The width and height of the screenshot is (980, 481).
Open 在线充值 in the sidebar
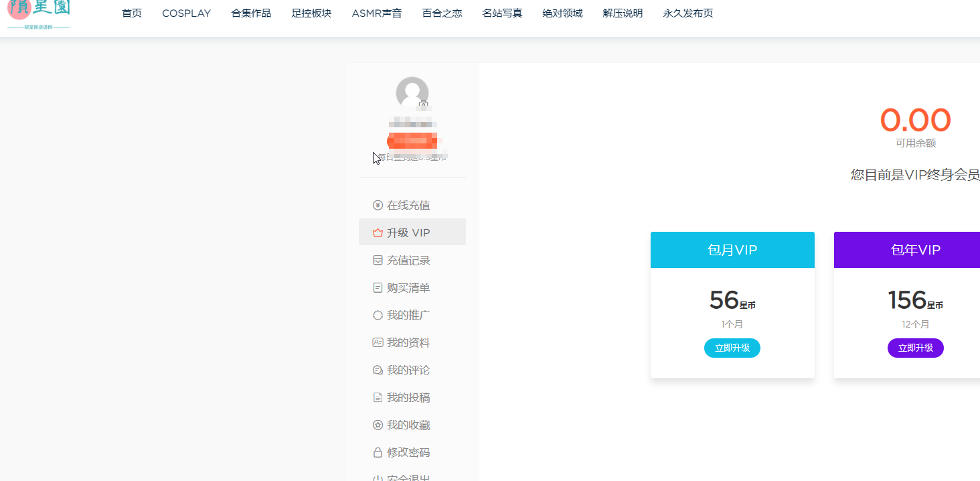tap(412, 205)
